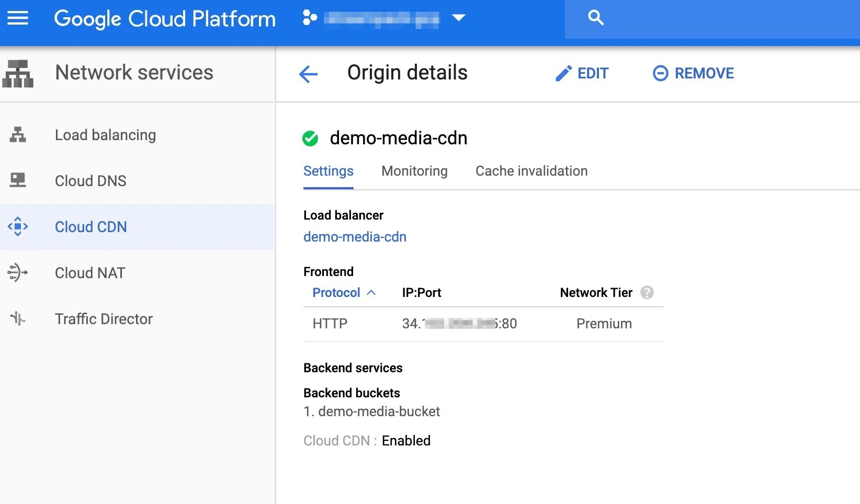Click the project hexagon dots icon
The image size is (860, 504).
click(x=310, y=18)
